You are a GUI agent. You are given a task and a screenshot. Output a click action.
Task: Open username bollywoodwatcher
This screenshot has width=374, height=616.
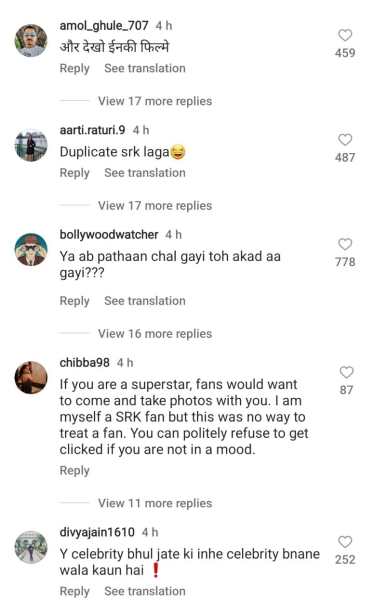109,235
